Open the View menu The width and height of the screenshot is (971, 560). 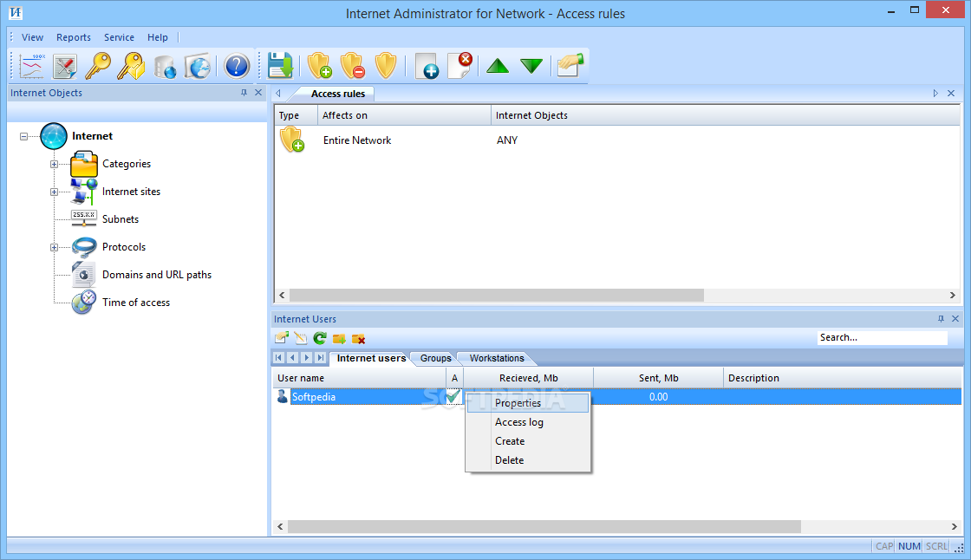pos(32,37)
